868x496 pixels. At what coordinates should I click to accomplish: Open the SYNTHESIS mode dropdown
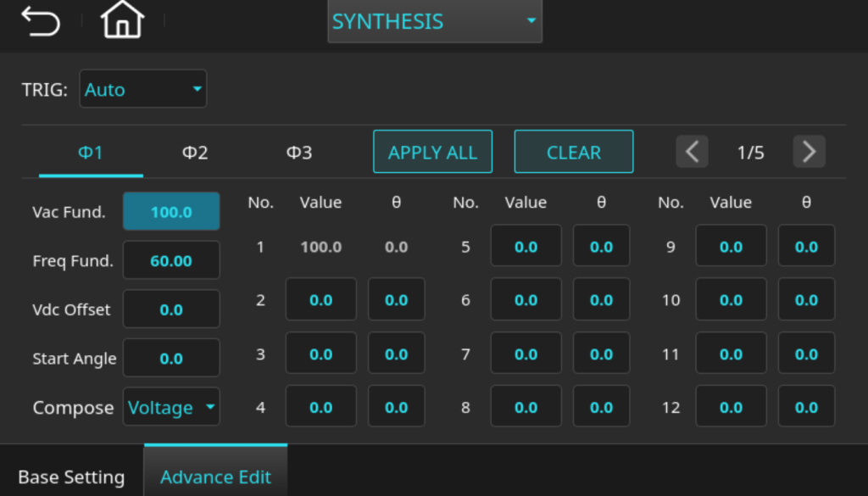pos(434,21)
